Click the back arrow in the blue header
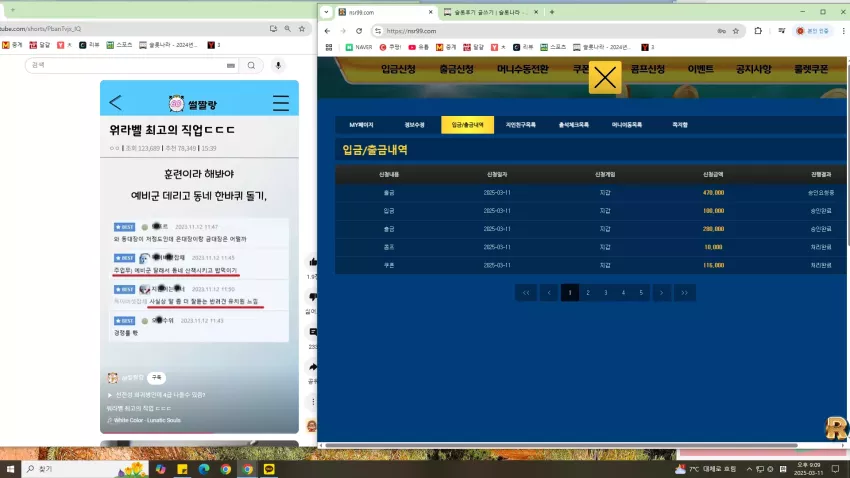This screenshot has width=850, height=478. (115, 102)
